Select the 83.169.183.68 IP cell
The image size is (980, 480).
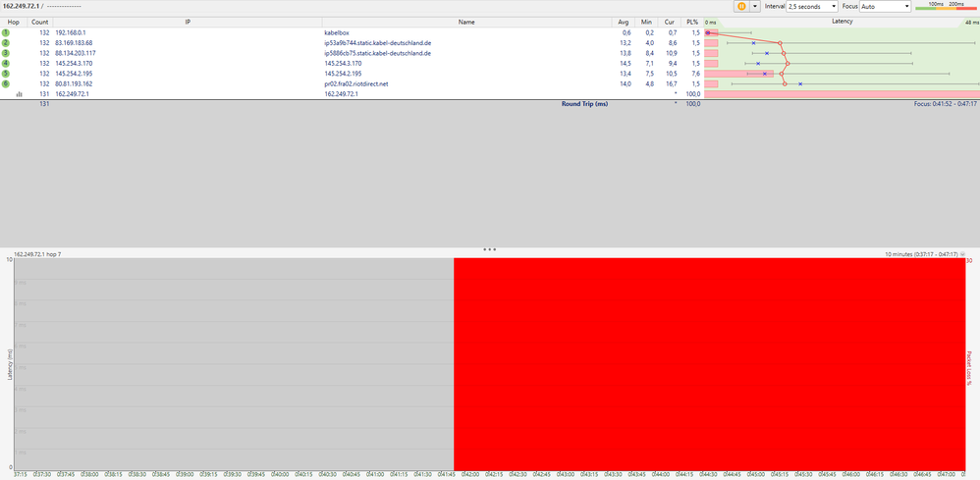74,42
